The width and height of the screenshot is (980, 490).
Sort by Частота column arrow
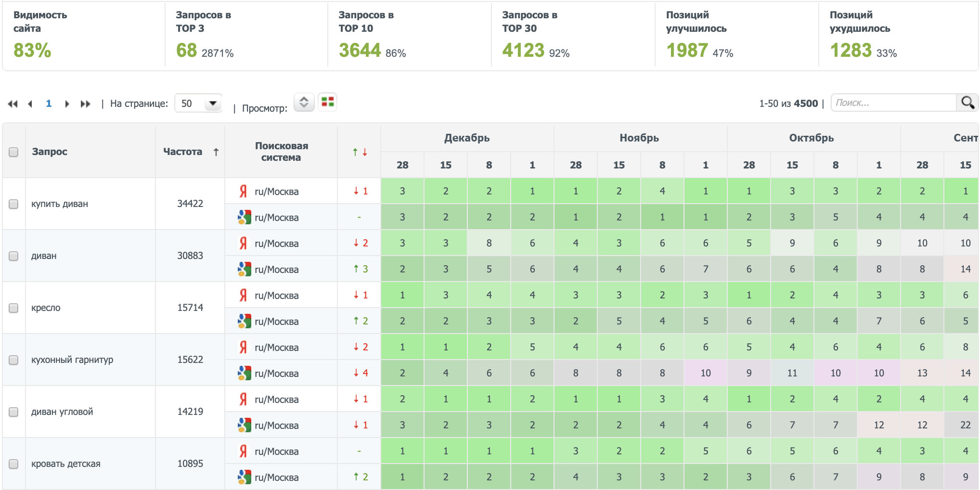[216, 152]
